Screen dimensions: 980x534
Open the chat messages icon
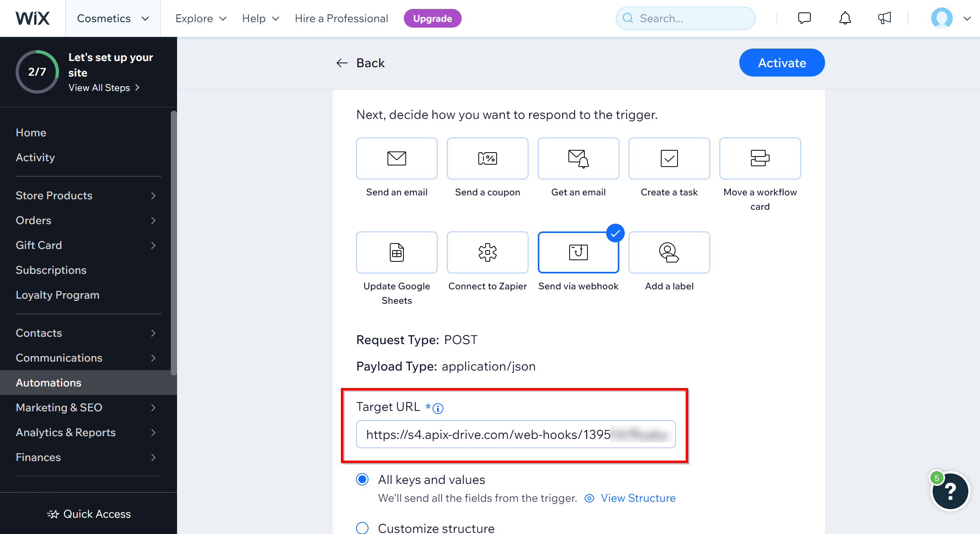pos(804,18)
